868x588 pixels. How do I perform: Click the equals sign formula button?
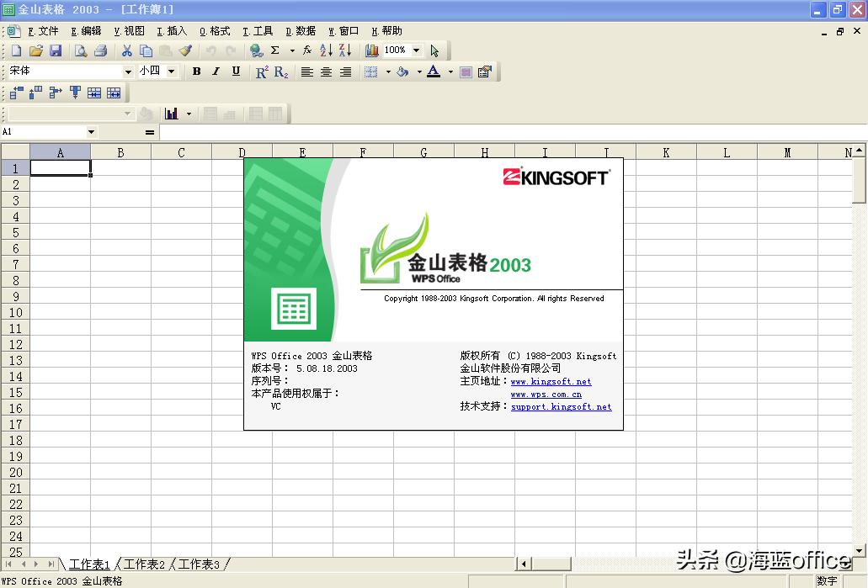(150, 132)
